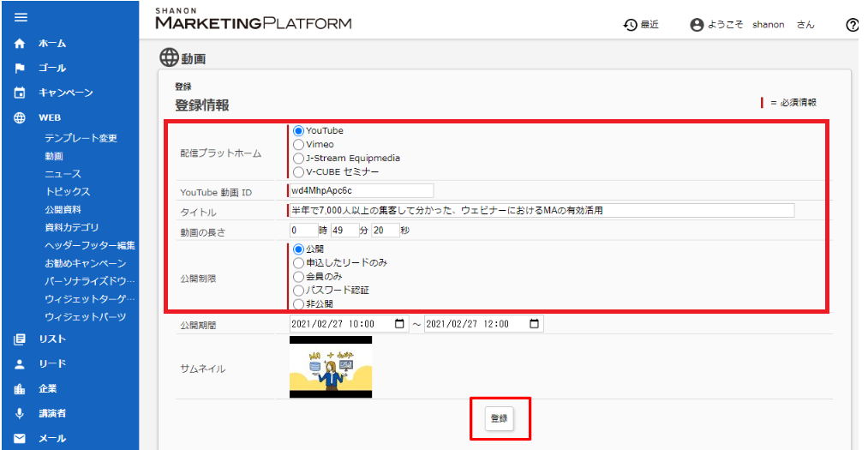Image resolution: width=868 pixels, height=450 pixels.
Task: Open 企業 in the sidebar
Action: coord(48,388)
